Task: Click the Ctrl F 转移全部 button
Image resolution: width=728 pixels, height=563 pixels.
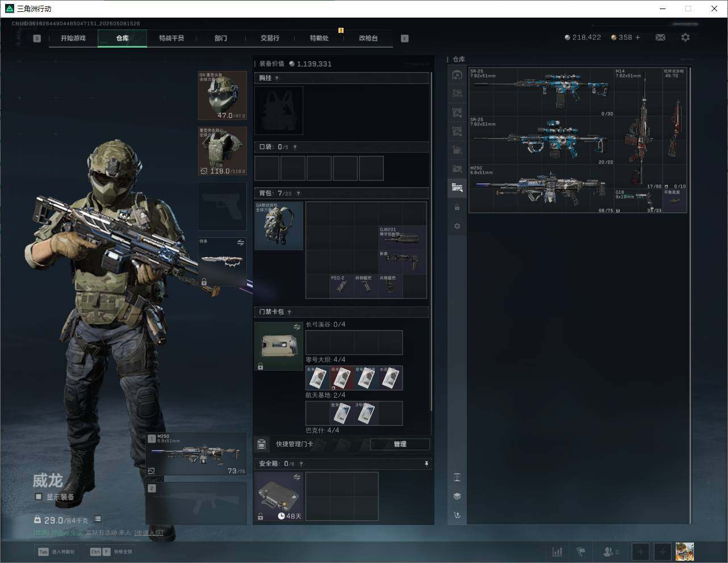Action: tap(111, 552)
